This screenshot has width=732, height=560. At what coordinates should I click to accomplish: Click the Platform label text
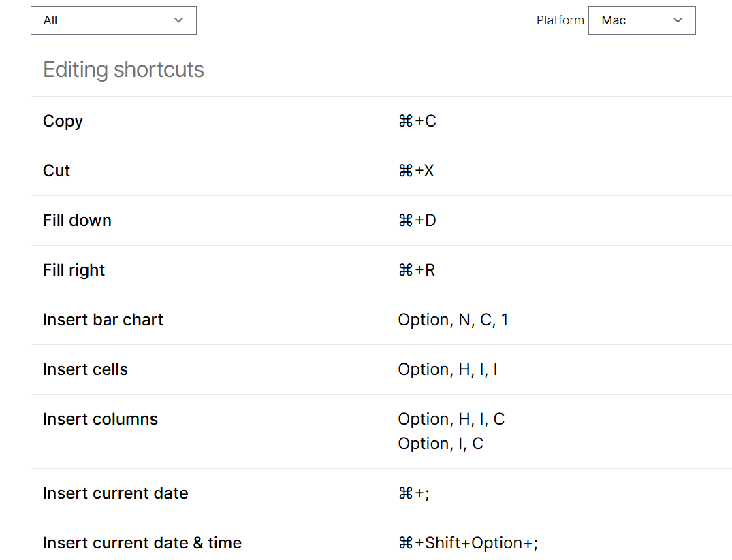coord(560,20)
